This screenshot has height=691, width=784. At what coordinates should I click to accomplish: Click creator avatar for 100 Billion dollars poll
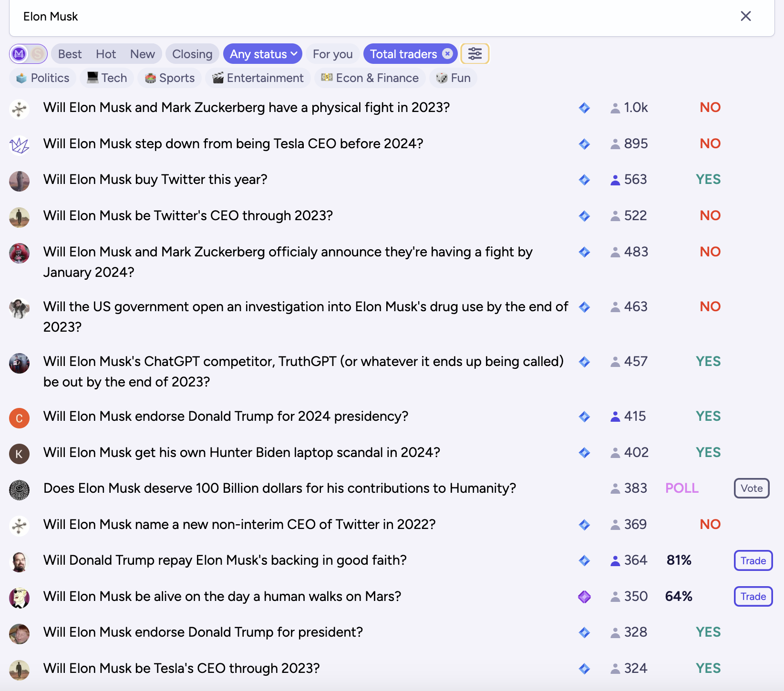click(x=20, y=490)
